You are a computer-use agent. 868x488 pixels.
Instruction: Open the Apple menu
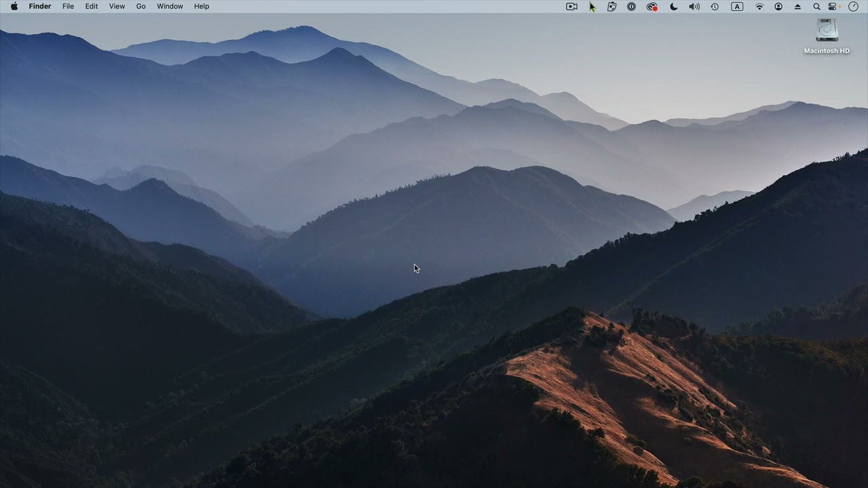(14, 6)
